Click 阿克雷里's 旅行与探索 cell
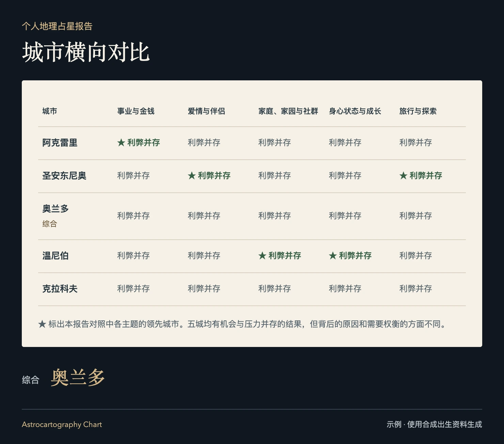Image resolution: width=504 pixels, height=444 pixels. [x=415, y=143]
